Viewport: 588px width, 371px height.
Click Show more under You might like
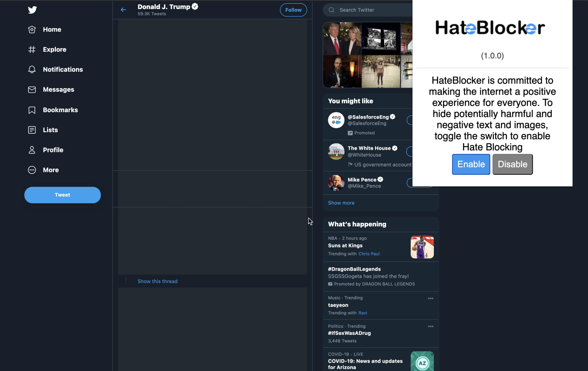[341, 203]
